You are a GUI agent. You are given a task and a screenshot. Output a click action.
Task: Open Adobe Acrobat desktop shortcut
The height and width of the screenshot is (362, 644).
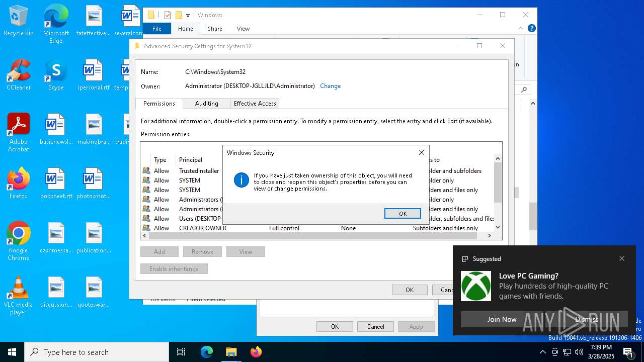coord(19,133)
